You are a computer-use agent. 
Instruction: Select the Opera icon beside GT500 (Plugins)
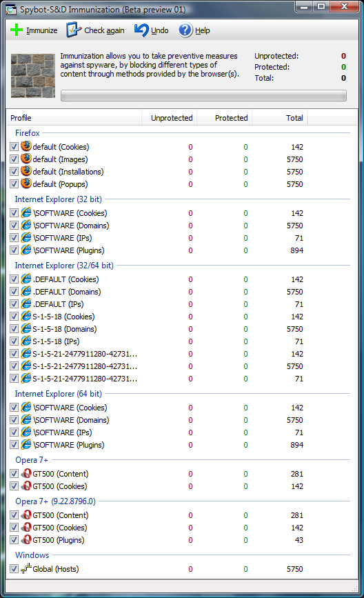[26, 539]
